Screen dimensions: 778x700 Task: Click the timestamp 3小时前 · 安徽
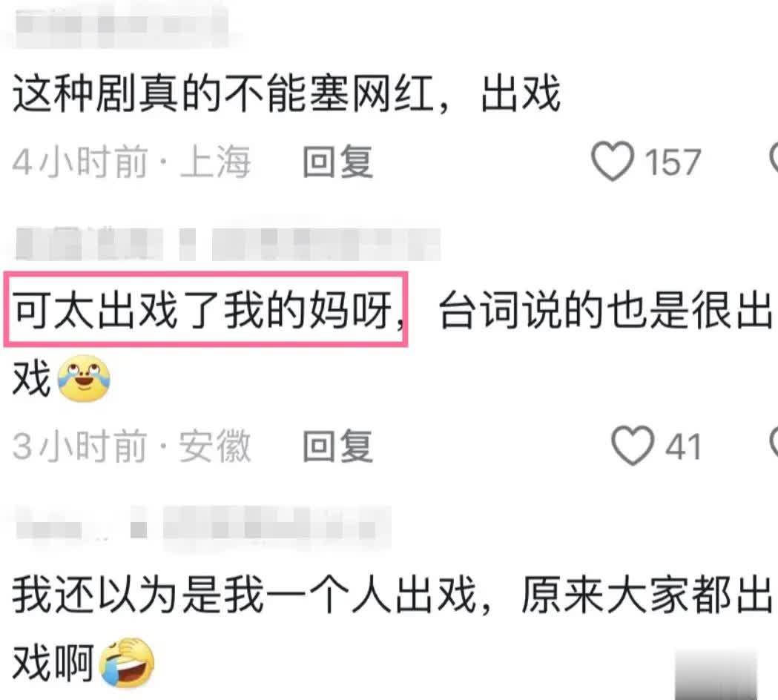(131, 446)
